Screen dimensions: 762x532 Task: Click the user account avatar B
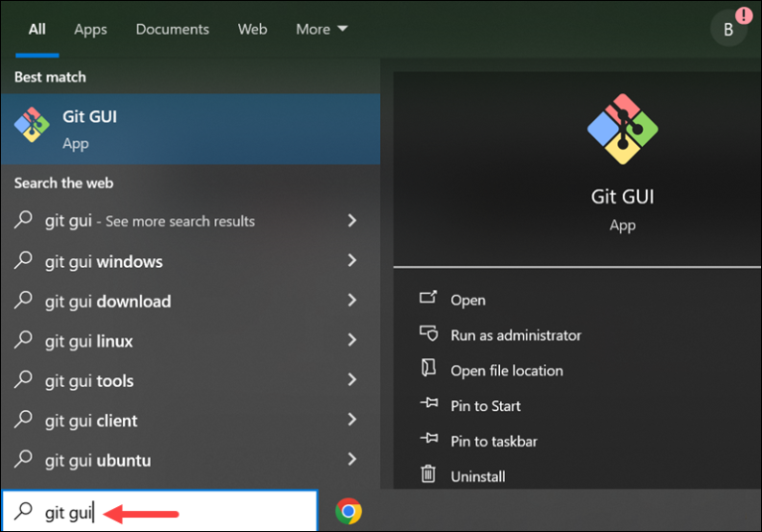pos(728,29)
